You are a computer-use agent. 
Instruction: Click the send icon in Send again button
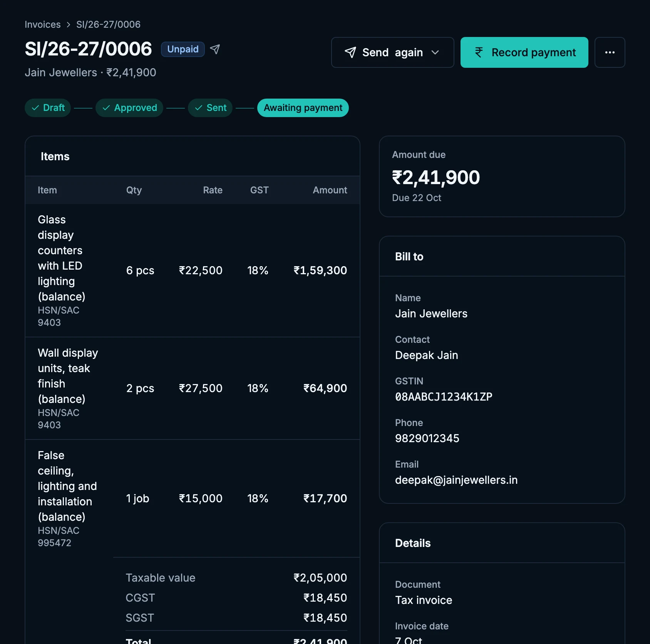click(350, 52)
